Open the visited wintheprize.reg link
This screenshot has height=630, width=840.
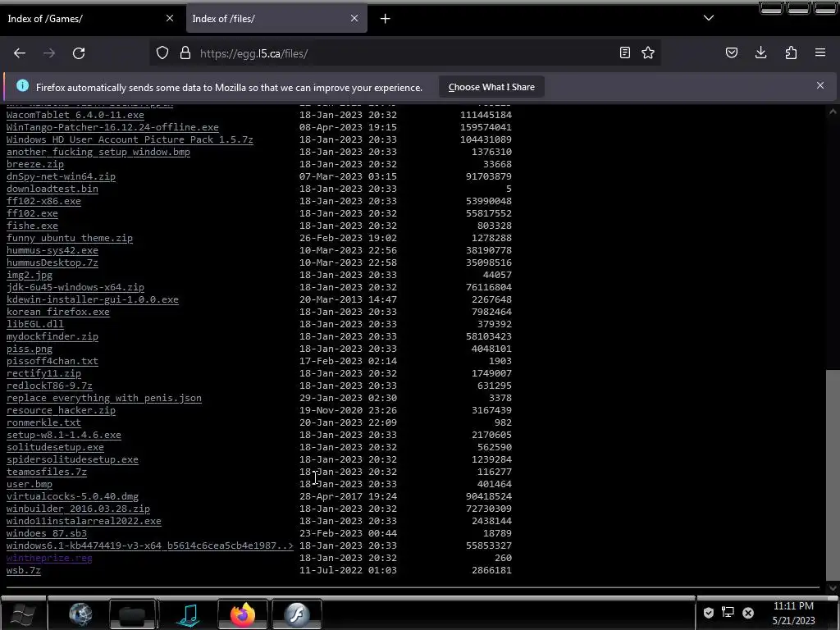tap(49, 558)
